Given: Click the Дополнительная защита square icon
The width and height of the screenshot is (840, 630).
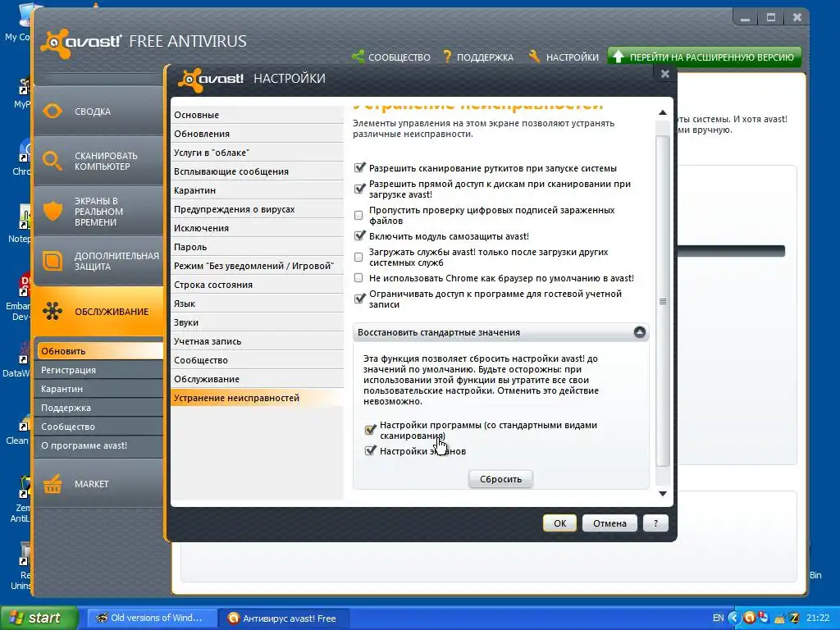Looking at the screenshot, I should 52,261.
